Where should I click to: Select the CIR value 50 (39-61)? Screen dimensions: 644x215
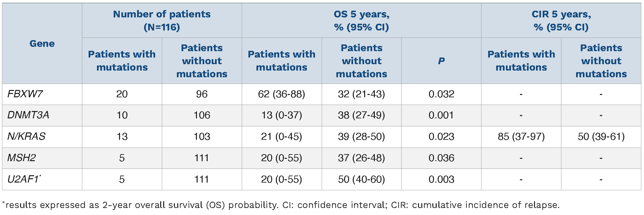point(601,136)
